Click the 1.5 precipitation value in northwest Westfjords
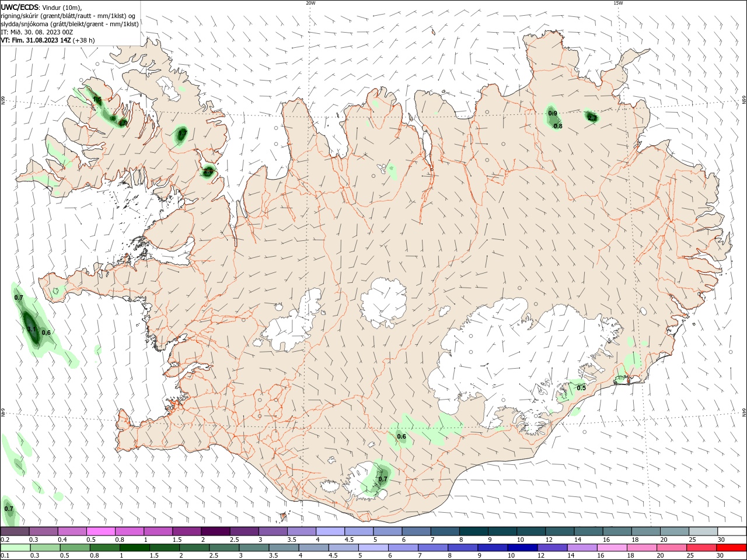Screen dimensions: 747x560 [x=97, y=100]
